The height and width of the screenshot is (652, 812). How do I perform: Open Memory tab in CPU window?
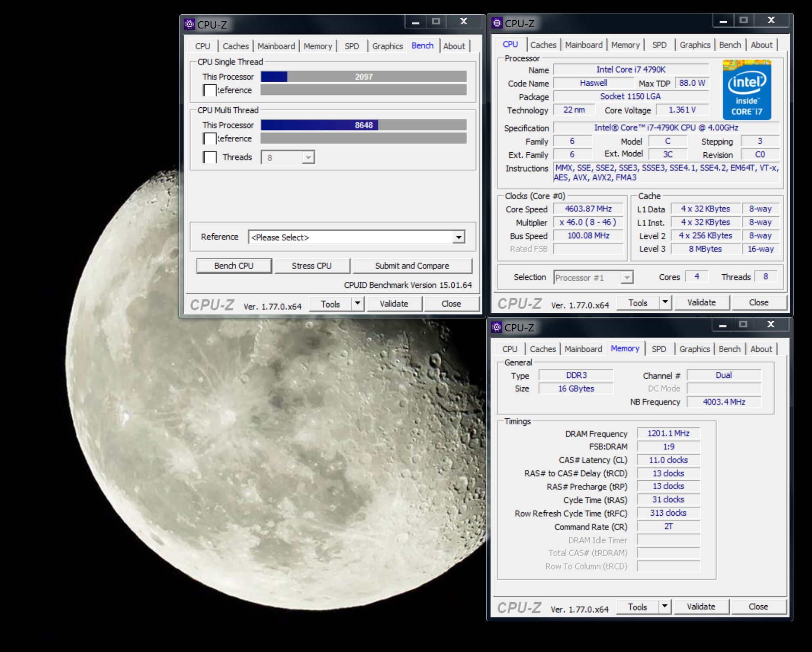click(x=626, y=45)
